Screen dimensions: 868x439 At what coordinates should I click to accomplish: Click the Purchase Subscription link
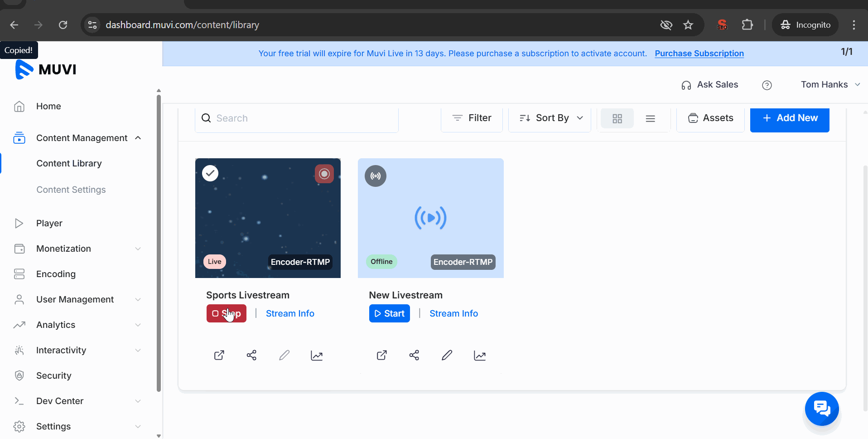pyautogui.click(x=699, y=54)
